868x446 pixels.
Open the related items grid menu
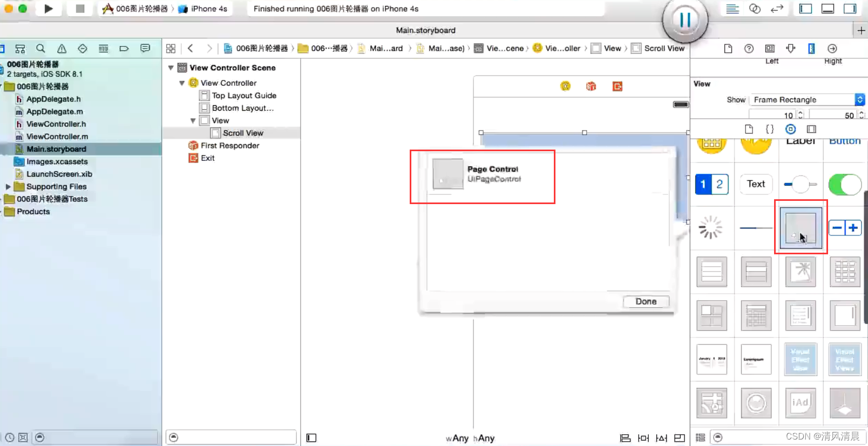click(x=171, y=49)
